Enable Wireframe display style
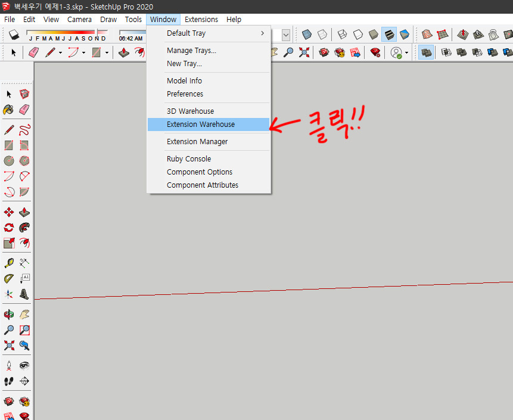Screen dimensions: 513x420 (x=342, y=35)
